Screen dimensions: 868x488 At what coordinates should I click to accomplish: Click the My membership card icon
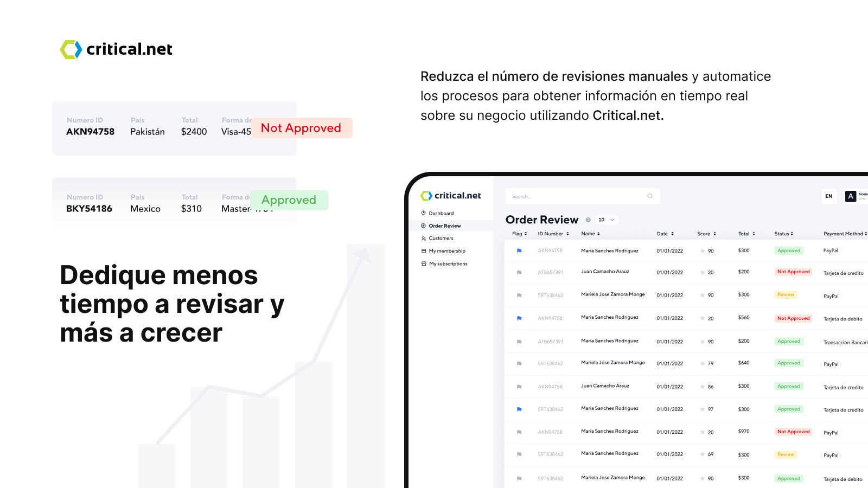click(x=424, y=251)
